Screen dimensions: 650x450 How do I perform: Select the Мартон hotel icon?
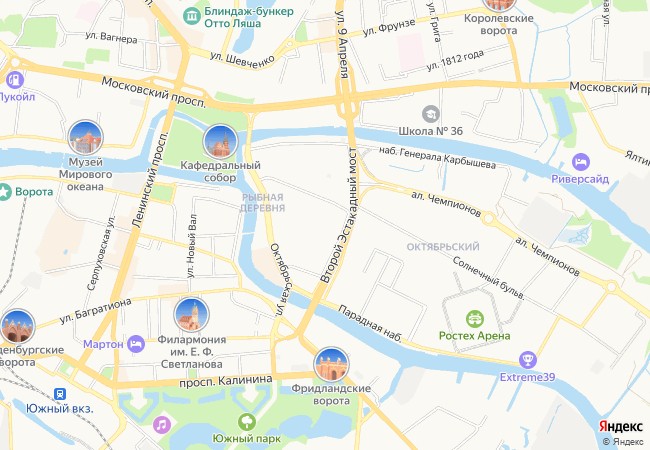point(136,344)
